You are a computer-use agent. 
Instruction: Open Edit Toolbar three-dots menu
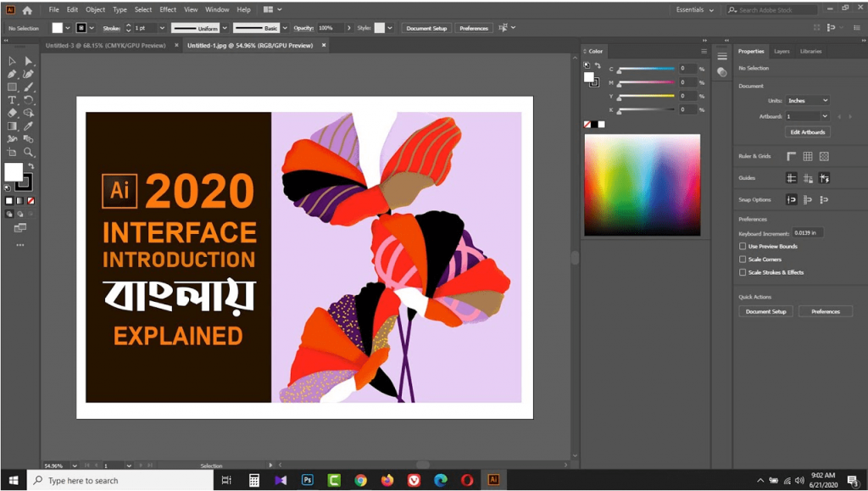pyautogui.click(x=20, y=245)
